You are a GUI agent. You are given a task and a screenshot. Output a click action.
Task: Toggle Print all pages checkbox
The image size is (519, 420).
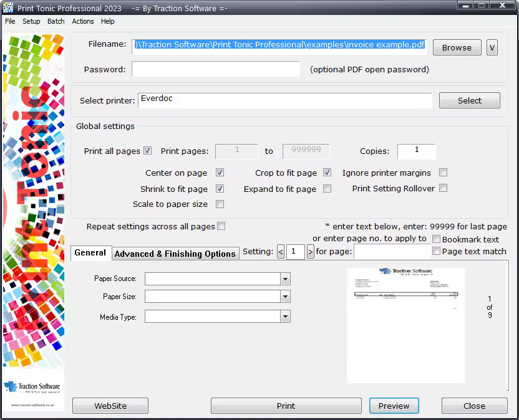(x=148, y=151)
